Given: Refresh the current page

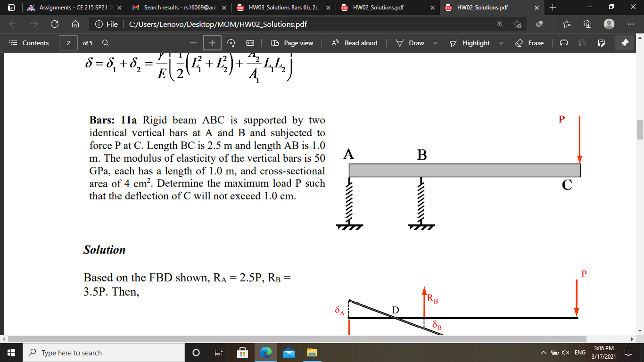Looking at the screenshot, I should (x=55, y=24).
